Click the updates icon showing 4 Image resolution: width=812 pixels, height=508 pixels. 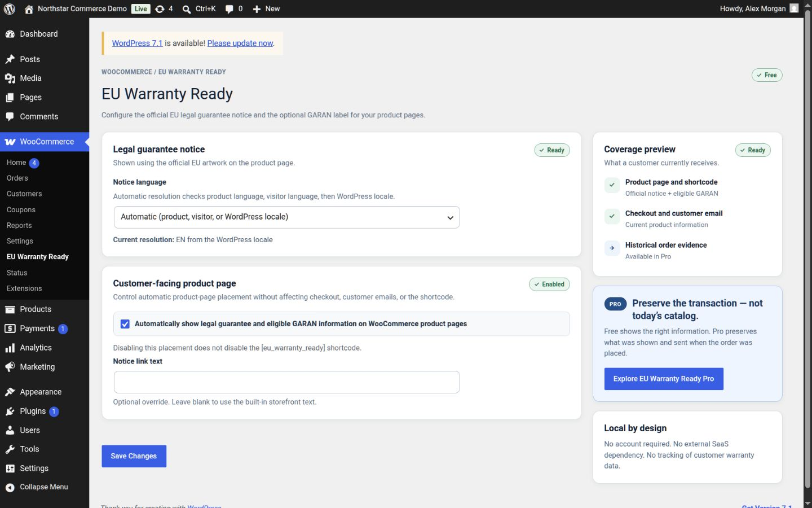(160, 9)
